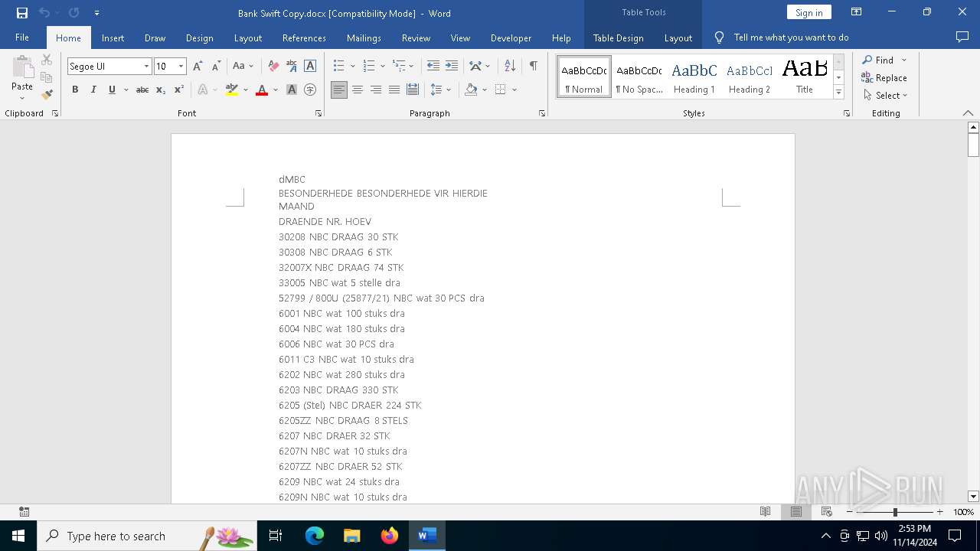
Task: Open Comments pane icon
Action: [962, 37]
